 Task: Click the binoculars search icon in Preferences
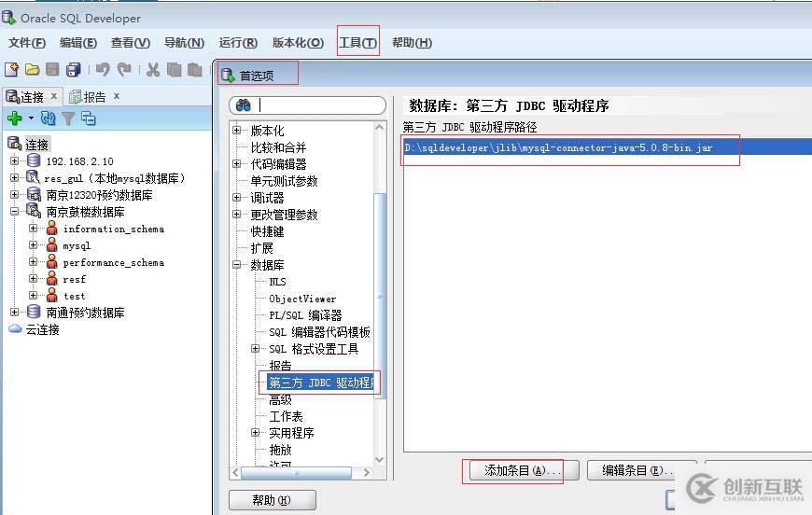pos(244,105)
